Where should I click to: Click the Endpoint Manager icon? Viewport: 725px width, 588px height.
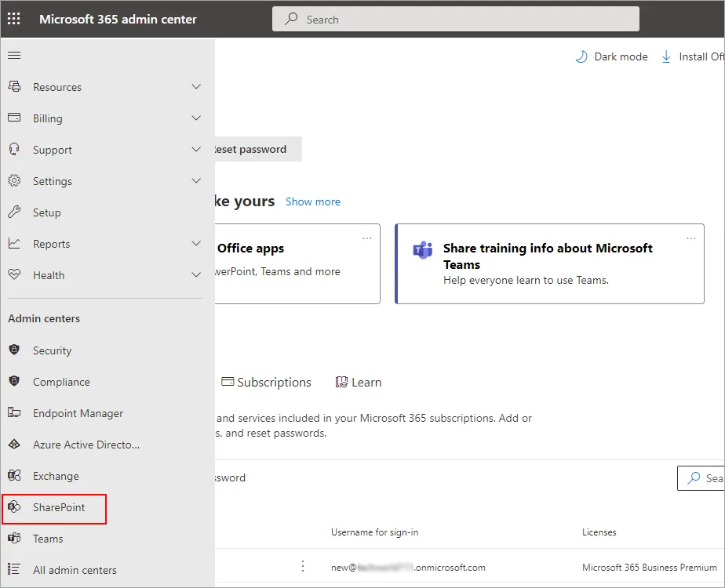click(x=14, y=412)
